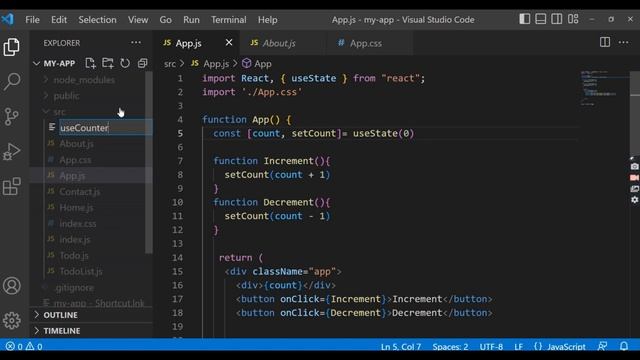Open the Help menu

pos(267,20)
